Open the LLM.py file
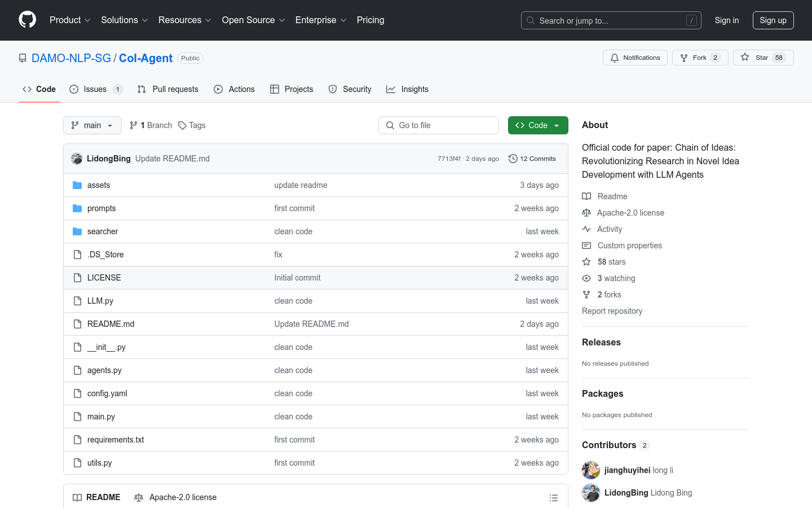The width and height of the screenshot is (812, 508). point(100,301)
